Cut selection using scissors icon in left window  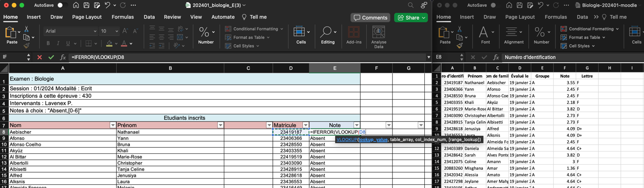[27, 29]
